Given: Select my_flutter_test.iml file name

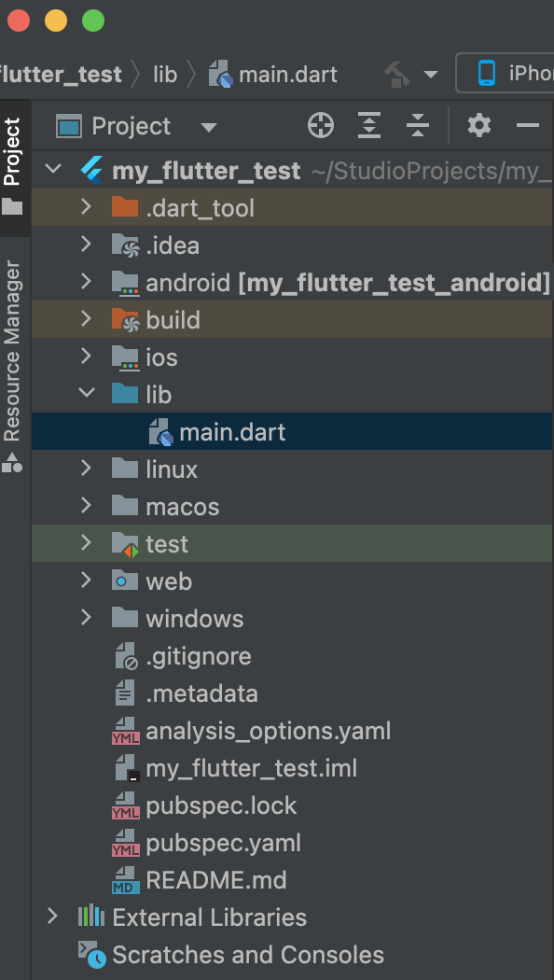Looking at the screenshot, I should [x=252, y=769].
